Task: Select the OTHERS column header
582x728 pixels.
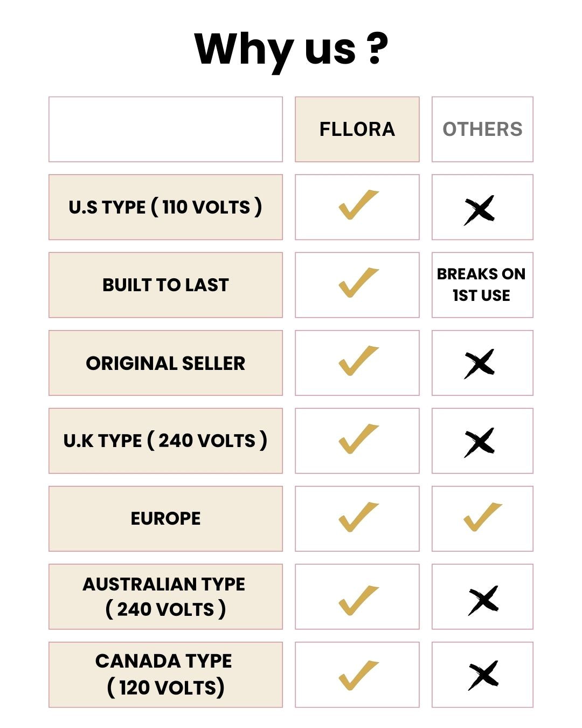Action: coord(482,129)
